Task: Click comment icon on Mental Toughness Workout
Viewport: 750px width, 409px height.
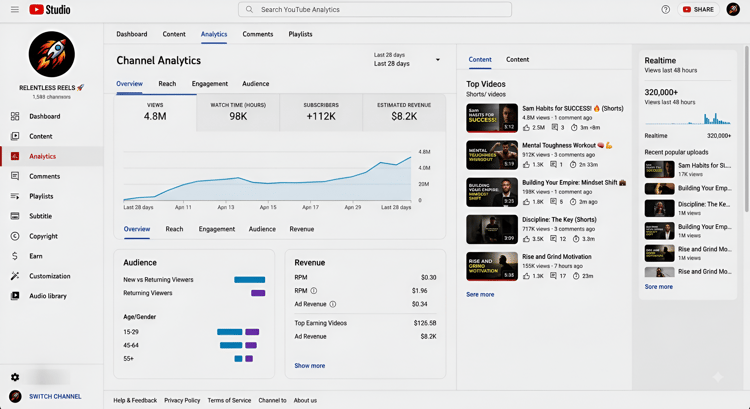Action: tap(553, 165)
